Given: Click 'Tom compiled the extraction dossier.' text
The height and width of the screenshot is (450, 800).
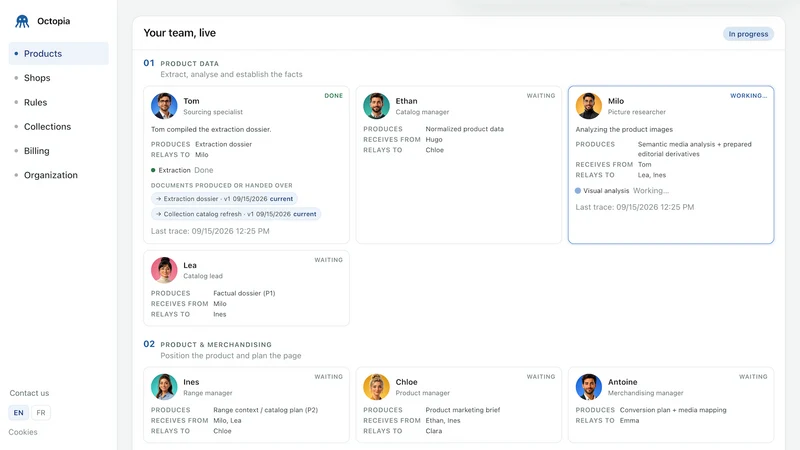Looking at the screenshot, I should tap(211, 130).
